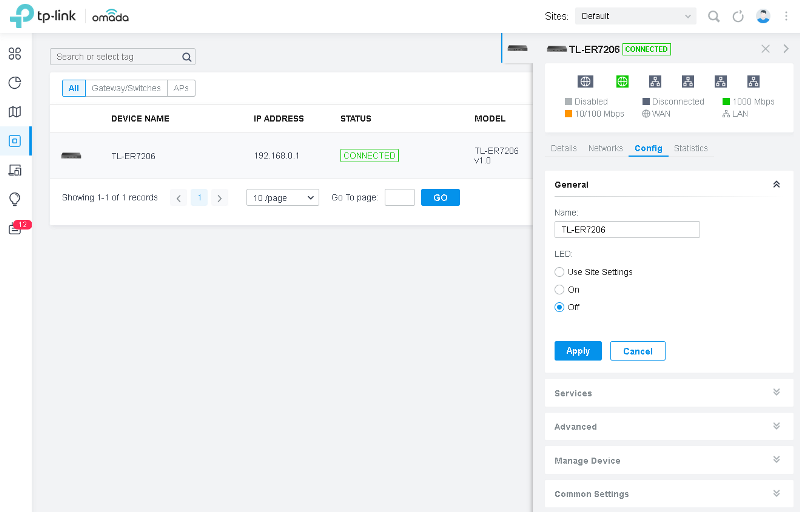This screenshot has height=512, width=800.
Task: Click the DEVICE NAME column header
Action: pyautogui.click(x=140, y=118)
